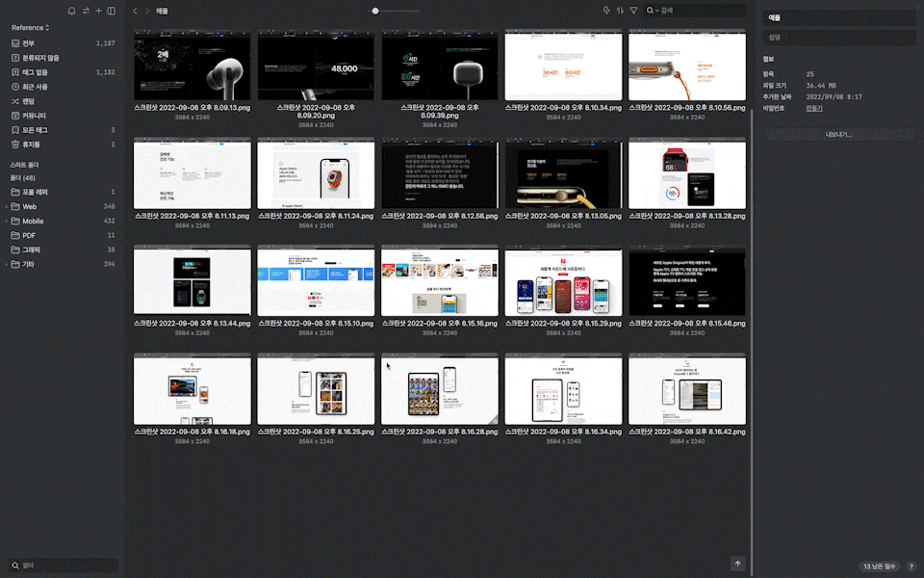Select the 48,000 thumbnail 오후 8.09.20.png

[316, 65]
